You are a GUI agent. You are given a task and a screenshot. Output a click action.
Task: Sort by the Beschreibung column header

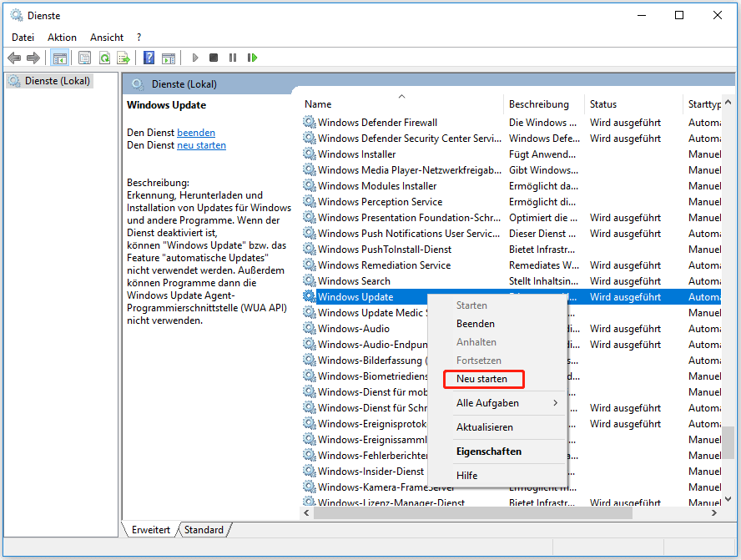click(x=544, y=104)
